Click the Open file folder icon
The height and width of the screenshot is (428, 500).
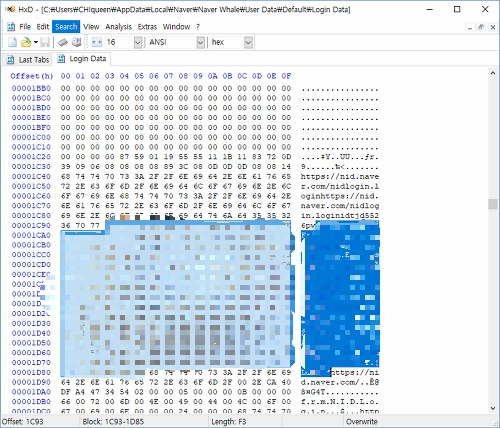click(x=26, y=42)
